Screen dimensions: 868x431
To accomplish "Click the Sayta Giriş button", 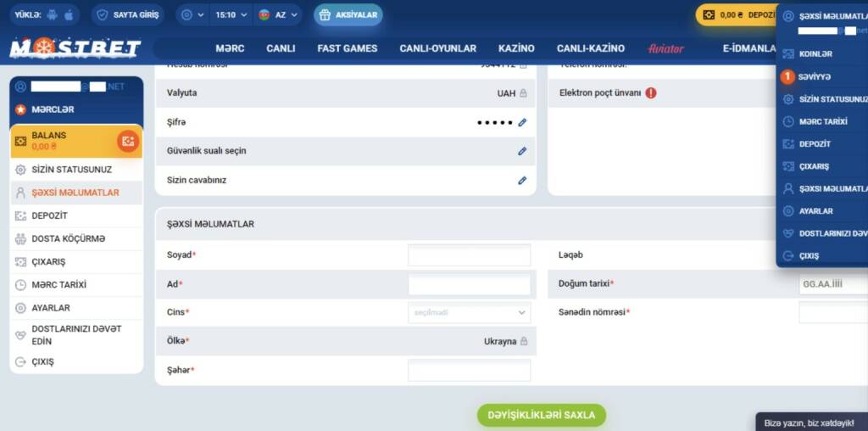I will tap(127, 15).
